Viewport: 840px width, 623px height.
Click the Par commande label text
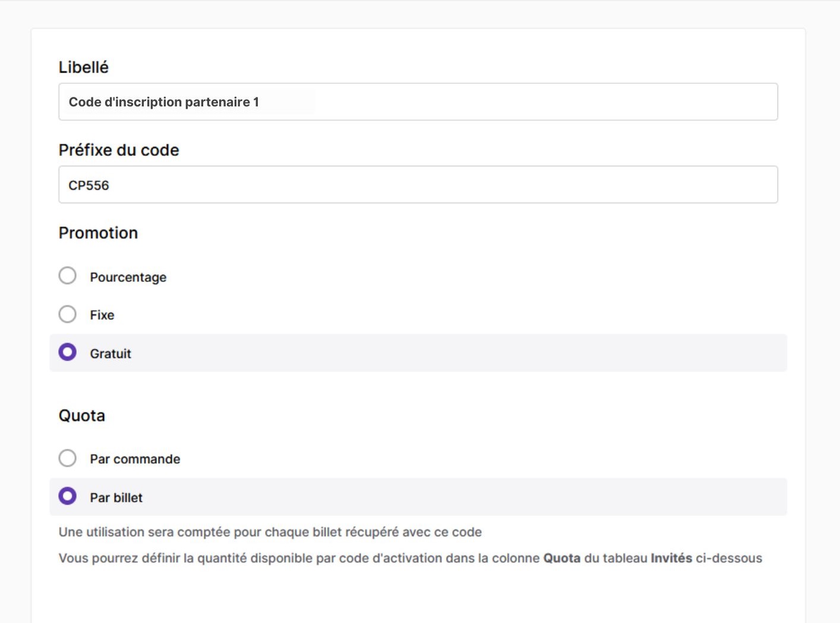(135, 458)
